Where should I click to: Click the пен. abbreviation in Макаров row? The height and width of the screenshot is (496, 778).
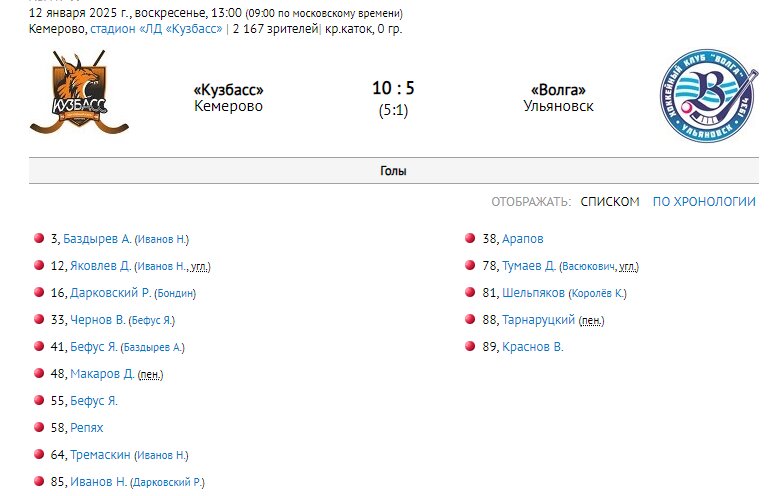point(150,374)
